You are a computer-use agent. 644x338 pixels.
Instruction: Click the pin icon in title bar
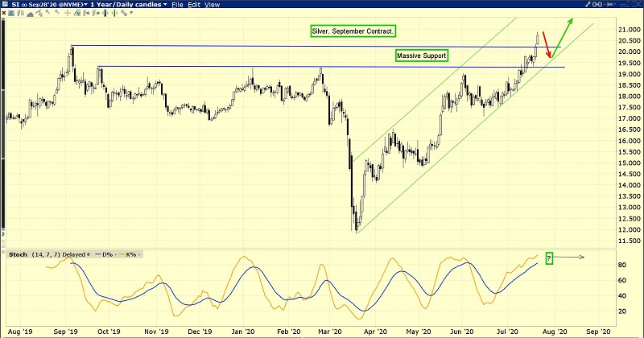point(609,4)
